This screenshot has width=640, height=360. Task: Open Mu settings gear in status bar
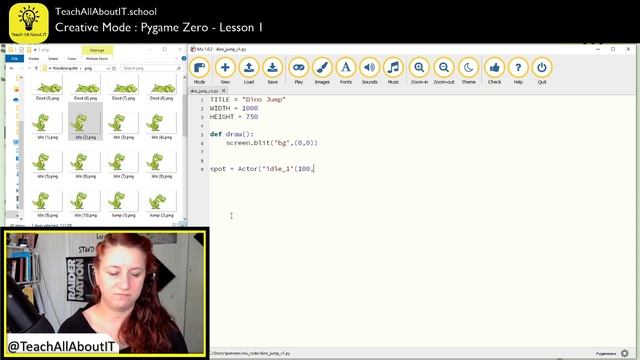[625, 353]
